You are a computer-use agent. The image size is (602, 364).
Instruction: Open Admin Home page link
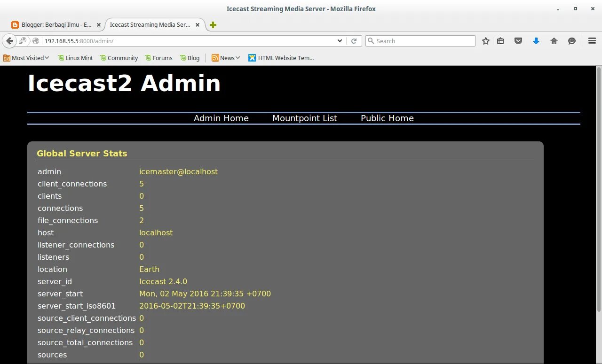pyautogui.click(x=221, y=118)
